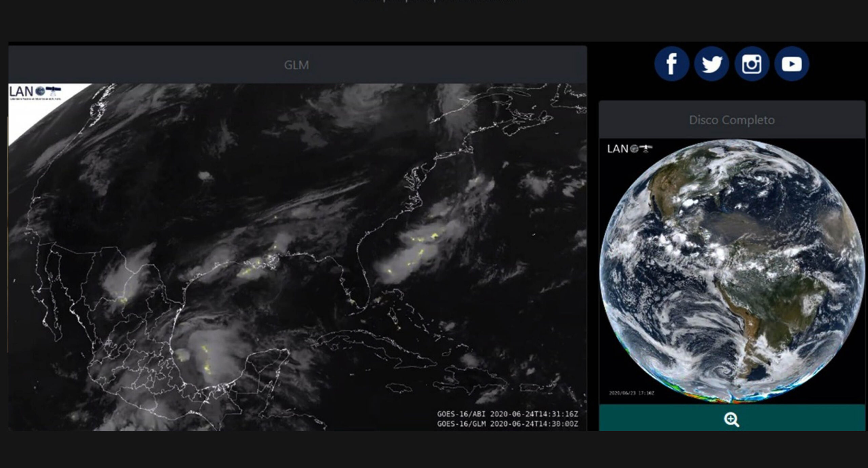The image size is (868, 468).
Task: Open the full disk Earth thumbnail
Action: click(732, 272)
